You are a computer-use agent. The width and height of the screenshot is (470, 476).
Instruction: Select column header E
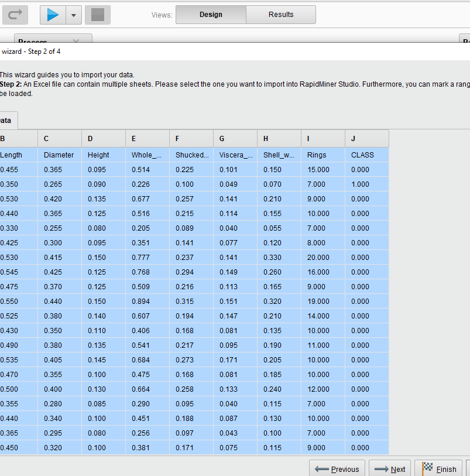[x=147, y=139]
